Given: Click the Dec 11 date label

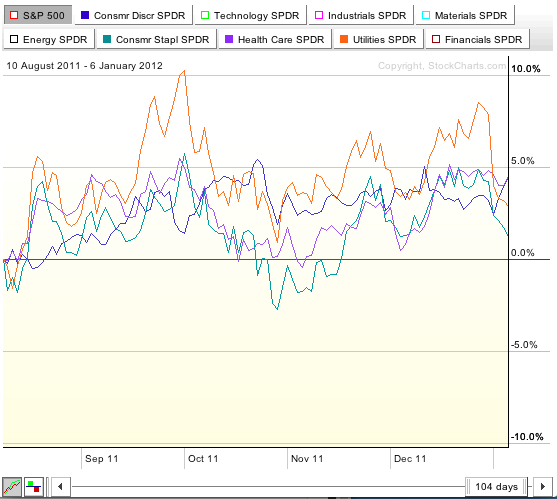Looking at the screenshot, I should click(x=410, y=459).
